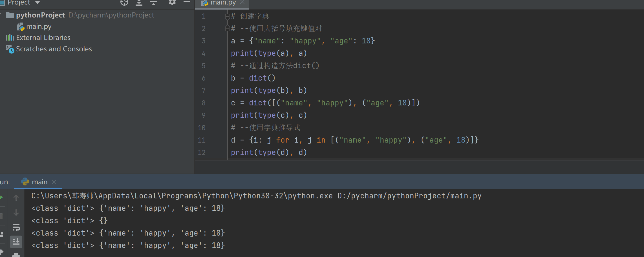Rerun the program with green arrow
This screenshot has width=644, height=257.
[x=1, y=197]
